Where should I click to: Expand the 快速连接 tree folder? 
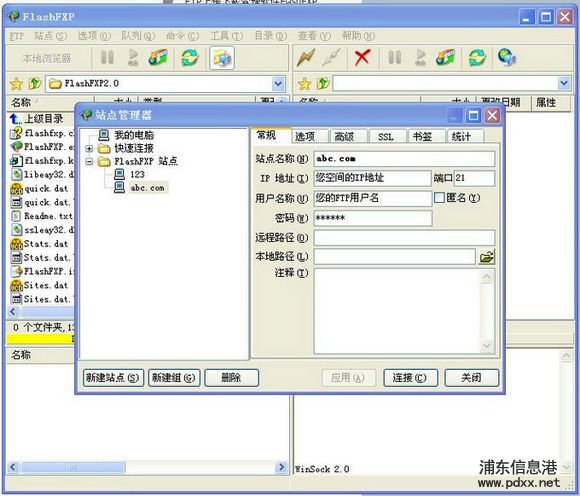click(x=89, y=149)
